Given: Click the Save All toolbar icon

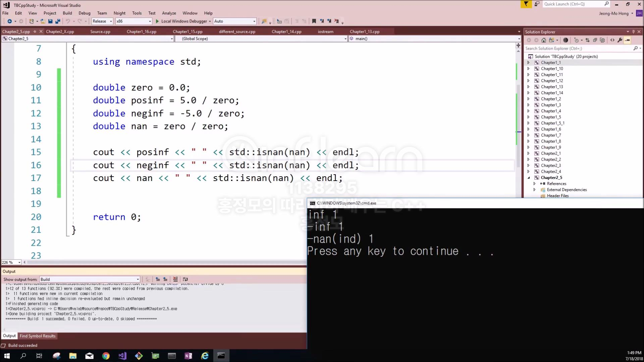Looking at the screenshot, I should 57,21.
